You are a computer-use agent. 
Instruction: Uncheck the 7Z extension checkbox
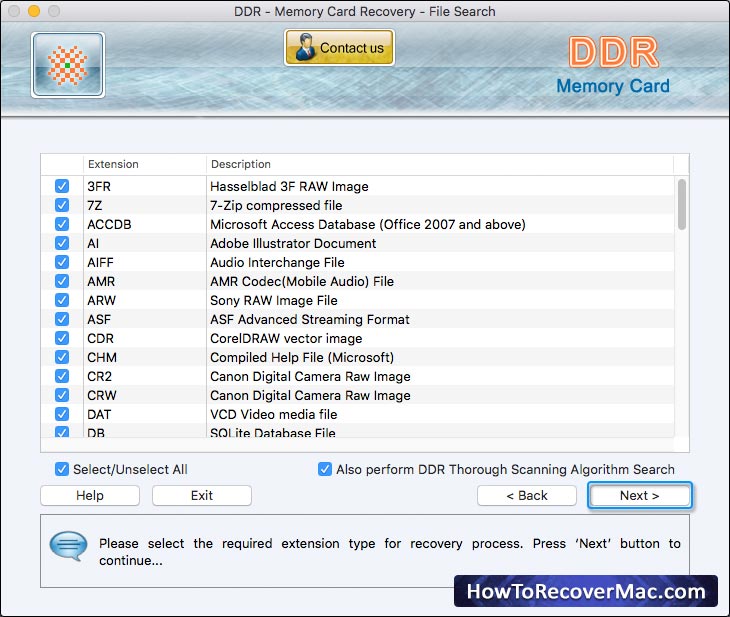coord(62,205)
